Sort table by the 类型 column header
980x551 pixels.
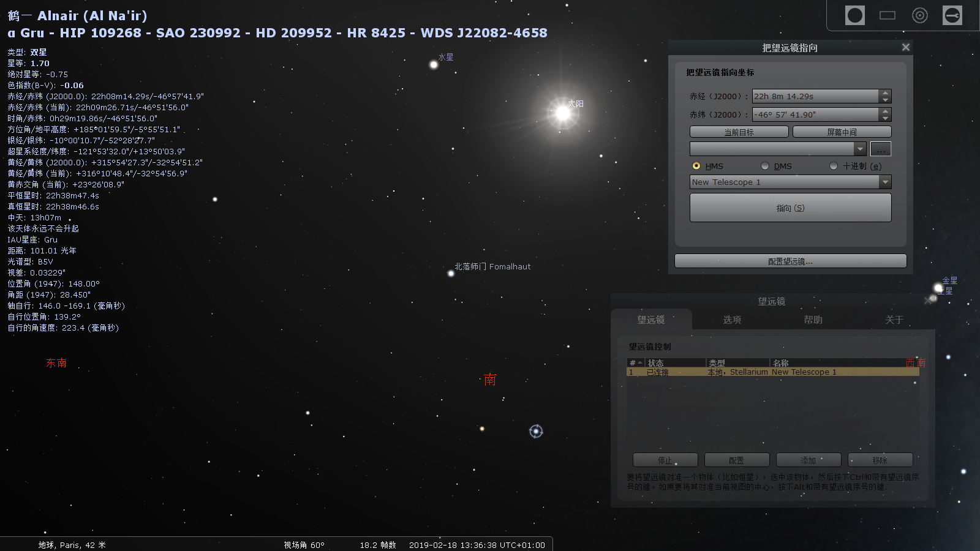(738, 363)
